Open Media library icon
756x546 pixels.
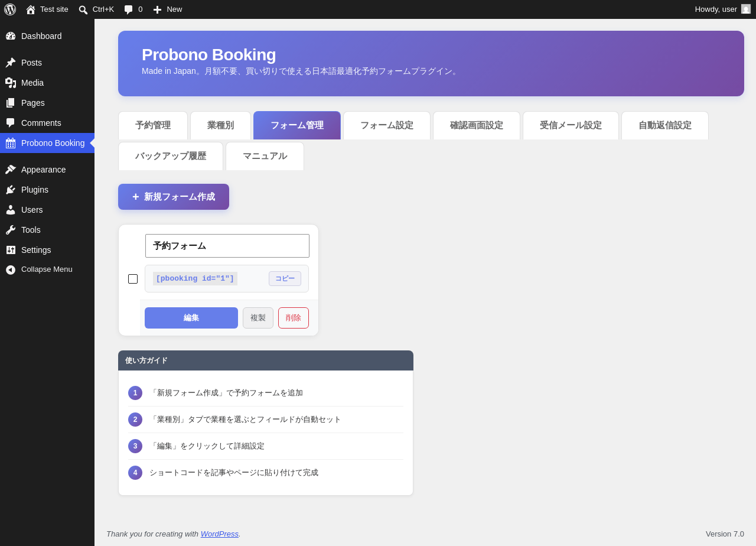pos(11,83)
